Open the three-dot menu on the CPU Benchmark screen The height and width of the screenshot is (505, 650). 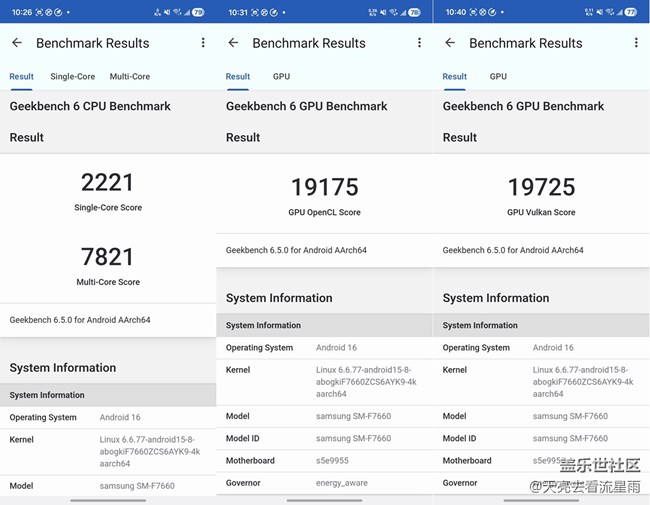[203, 43]
